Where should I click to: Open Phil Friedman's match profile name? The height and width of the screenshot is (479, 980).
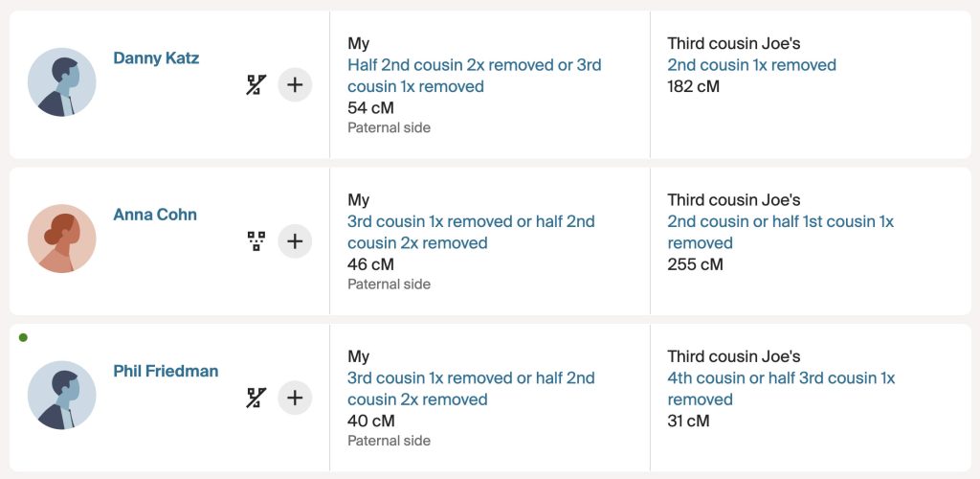[x=166, y=371]
